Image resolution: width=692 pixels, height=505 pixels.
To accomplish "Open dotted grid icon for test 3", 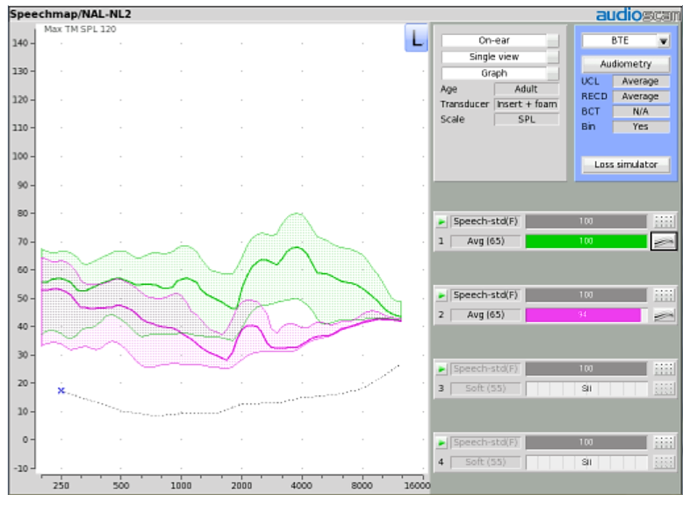I will [x=664, y=369].
